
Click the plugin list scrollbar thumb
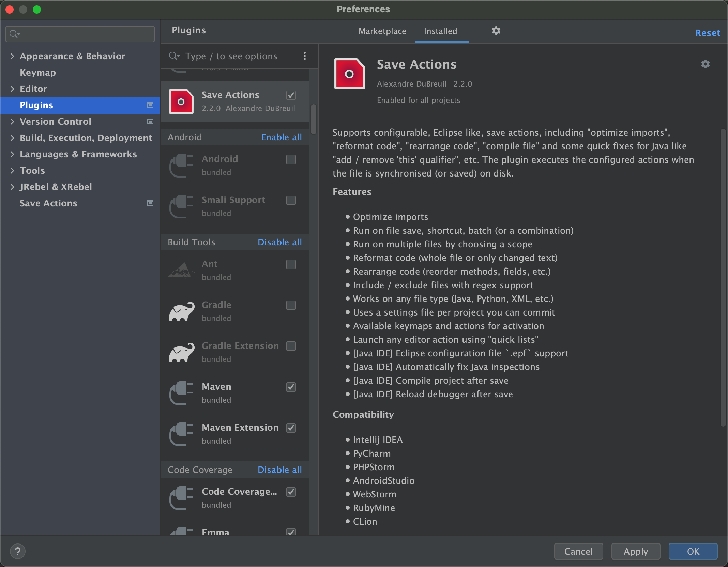coord(314,119)
